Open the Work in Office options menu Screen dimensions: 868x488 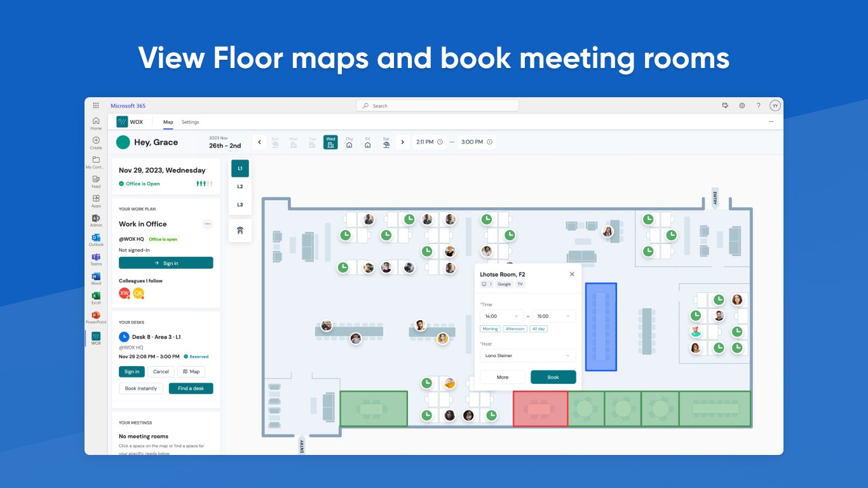[x=207, y=224]
